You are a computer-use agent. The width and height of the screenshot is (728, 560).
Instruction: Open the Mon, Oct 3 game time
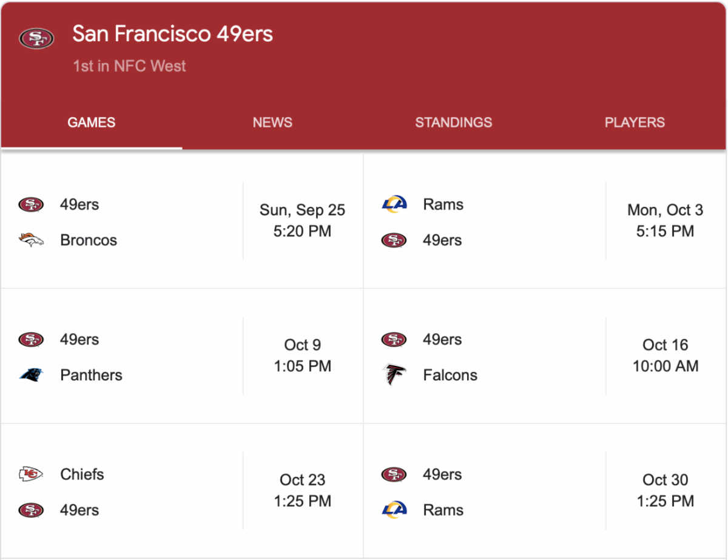(665, 221)
